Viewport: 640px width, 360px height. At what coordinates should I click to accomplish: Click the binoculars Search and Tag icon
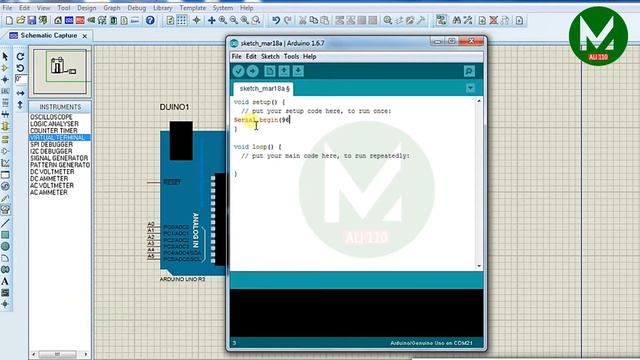(457, 20)
